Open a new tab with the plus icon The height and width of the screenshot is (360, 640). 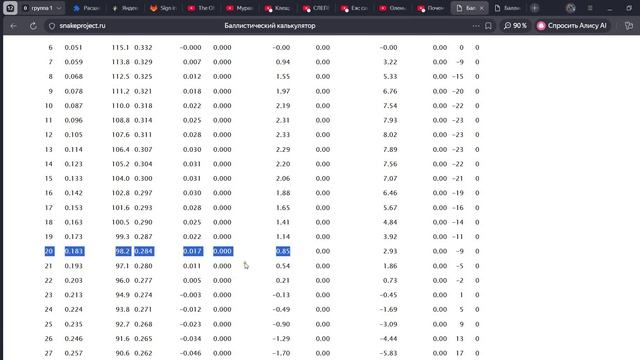click(535, 8)
